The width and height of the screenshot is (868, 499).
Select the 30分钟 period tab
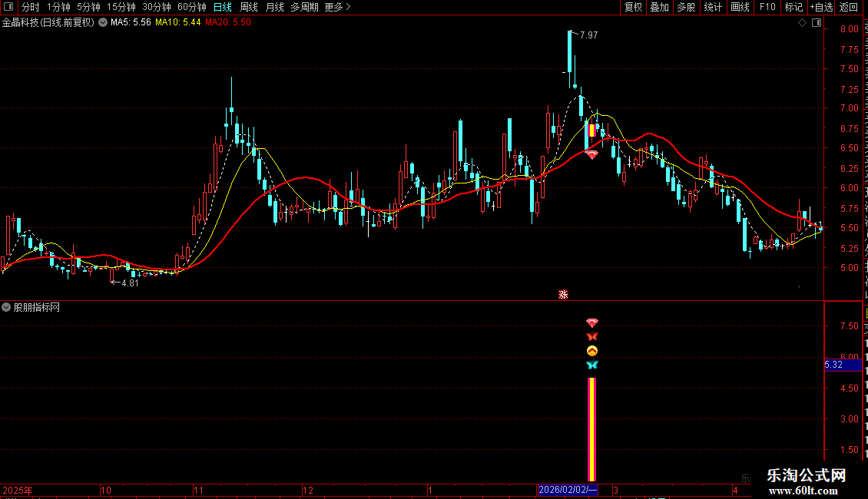click(x=157, y=7)
